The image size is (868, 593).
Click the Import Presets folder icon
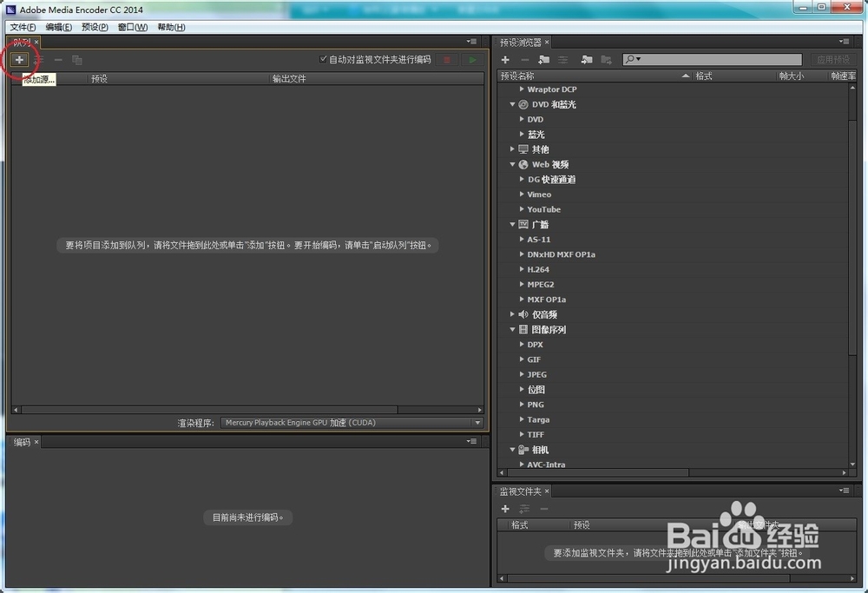point(587,60)
